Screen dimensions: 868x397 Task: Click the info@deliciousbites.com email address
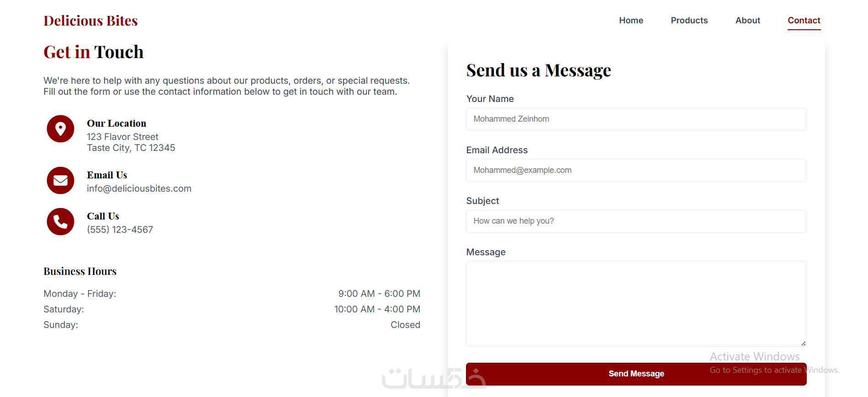(139, 188)
